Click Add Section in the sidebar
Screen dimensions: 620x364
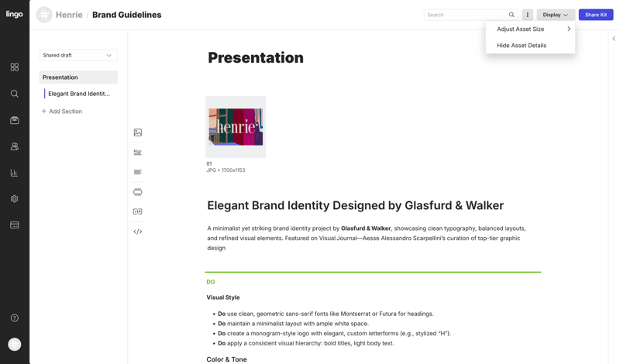(62, 112)
